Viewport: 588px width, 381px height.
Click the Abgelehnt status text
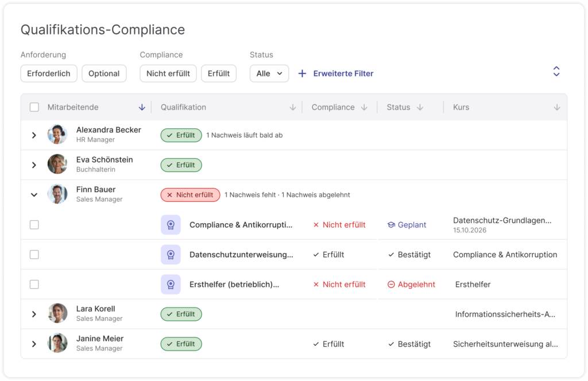416,285
